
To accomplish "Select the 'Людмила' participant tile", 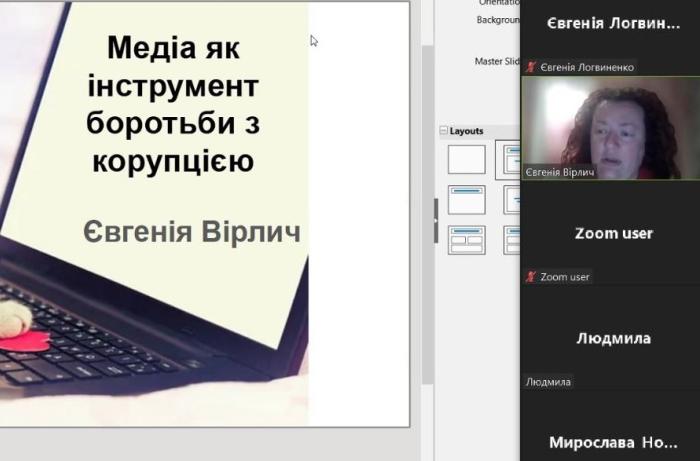I will click(610, 337).
